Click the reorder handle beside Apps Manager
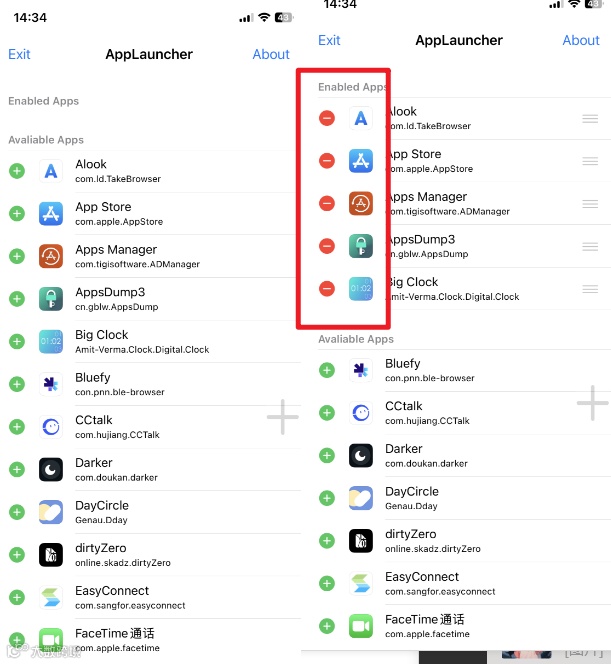This screenshot has height=664, width=611. pos(590,204)
